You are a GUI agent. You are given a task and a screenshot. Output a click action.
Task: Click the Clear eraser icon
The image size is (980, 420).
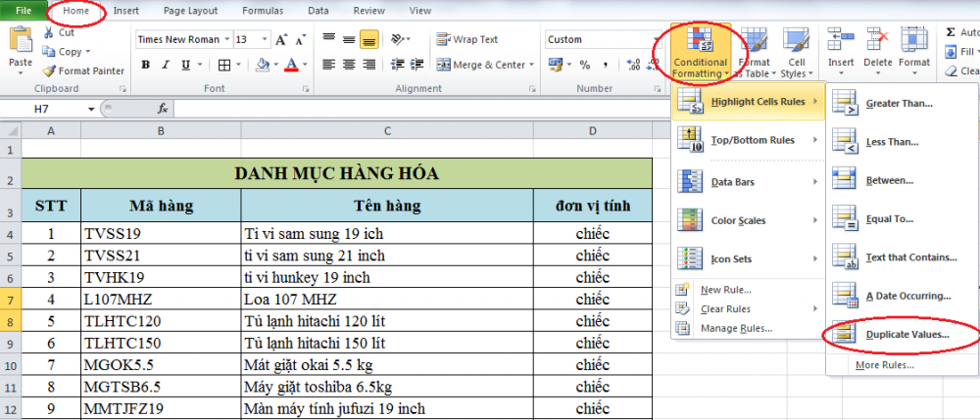click(x=952, y=71)
